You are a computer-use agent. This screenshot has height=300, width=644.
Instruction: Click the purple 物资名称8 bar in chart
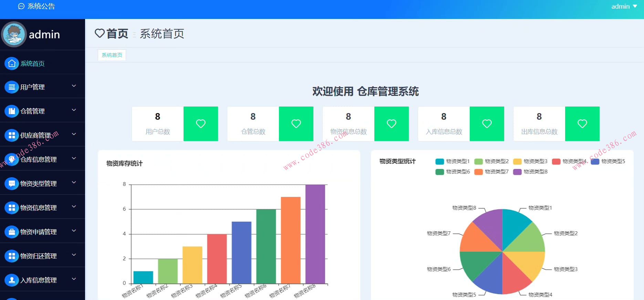[315, 234]
